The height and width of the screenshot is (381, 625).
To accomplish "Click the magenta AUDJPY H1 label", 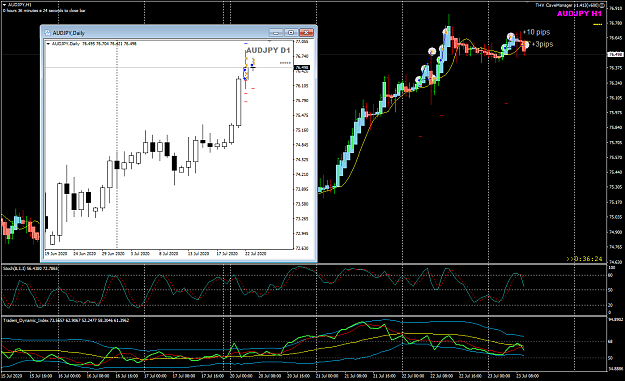I will 579,14.
